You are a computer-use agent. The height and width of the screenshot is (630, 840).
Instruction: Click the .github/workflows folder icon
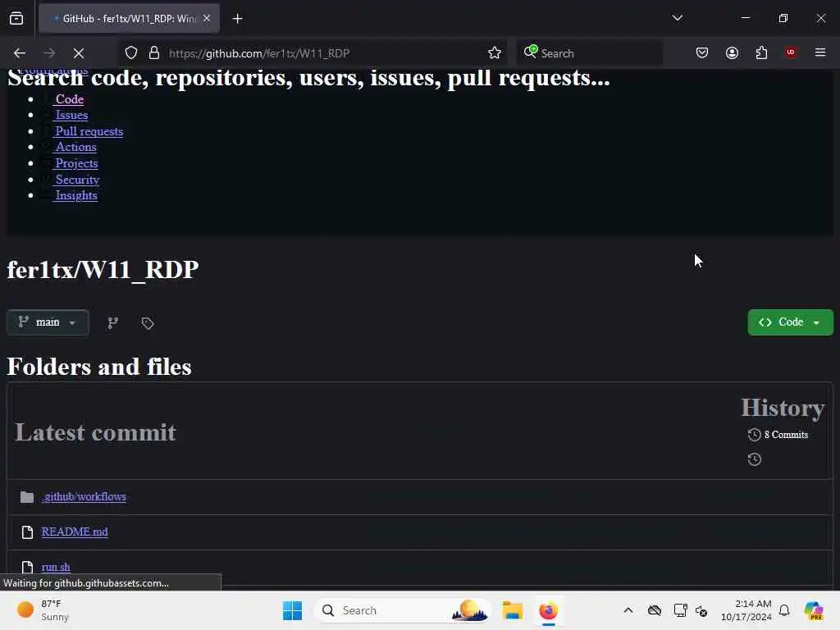coord(27,497)
